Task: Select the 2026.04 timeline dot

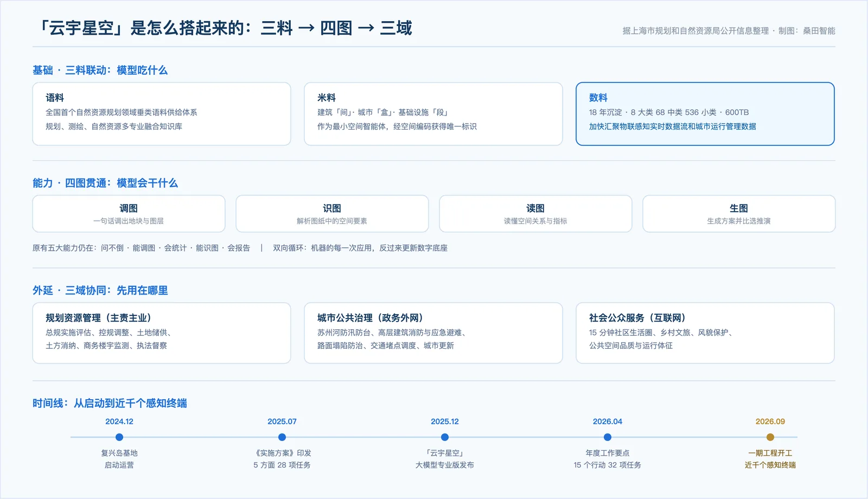Action: [608, 437]
